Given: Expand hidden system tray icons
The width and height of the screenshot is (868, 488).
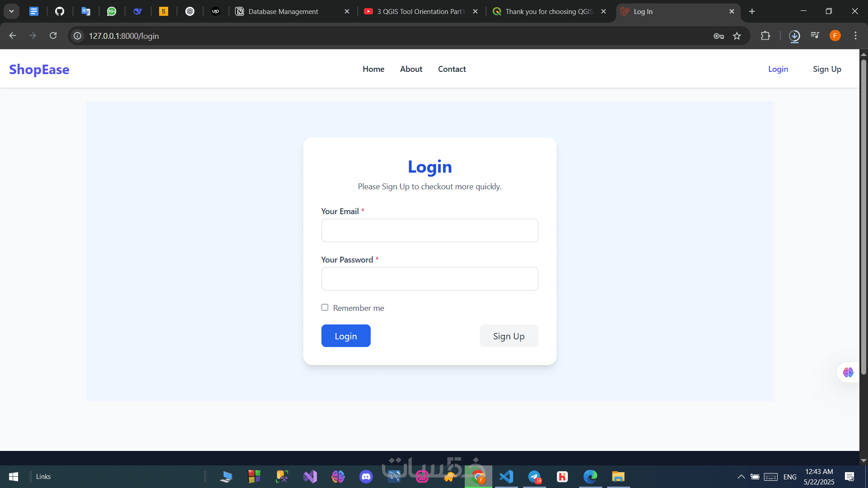Looking at the screenshot, I should point(741,477).
